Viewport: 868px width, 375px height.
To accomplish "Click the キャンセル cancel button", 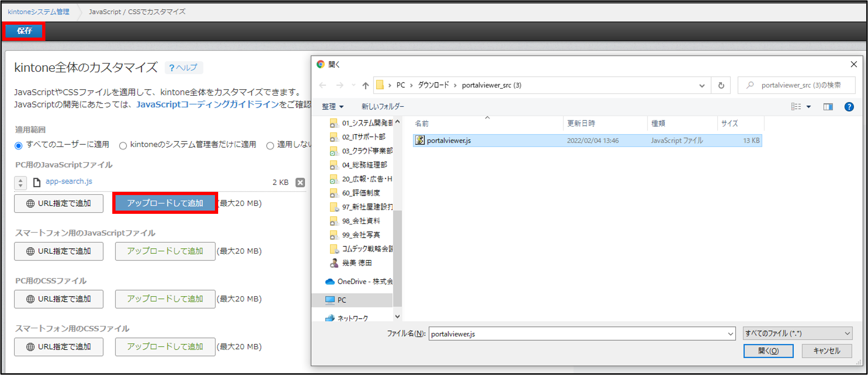I will (827, 351).
